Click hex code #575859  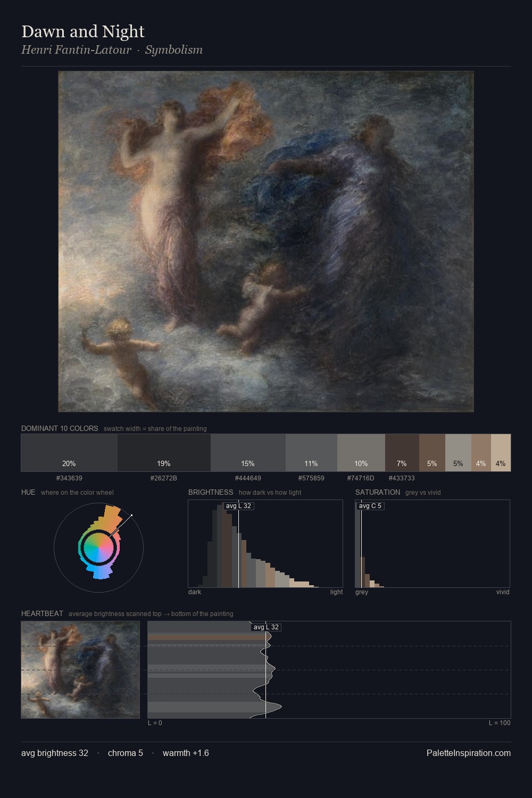click(311, 478)
